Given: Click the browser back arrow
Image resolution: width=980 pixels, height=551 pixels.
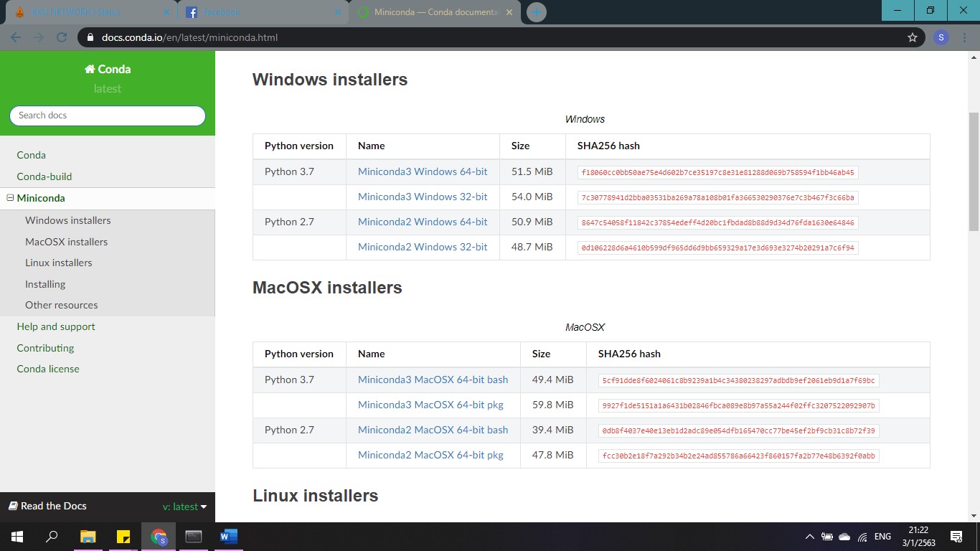Looking at the screenshot, I should coord(16,37).
